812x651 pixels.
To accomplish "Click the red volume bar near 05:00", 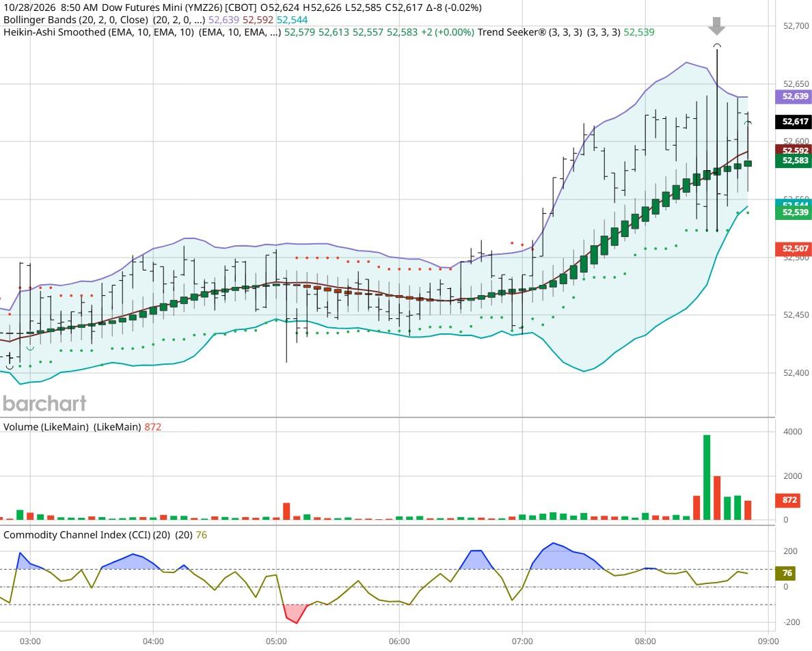I will click(x=286, y=511).
